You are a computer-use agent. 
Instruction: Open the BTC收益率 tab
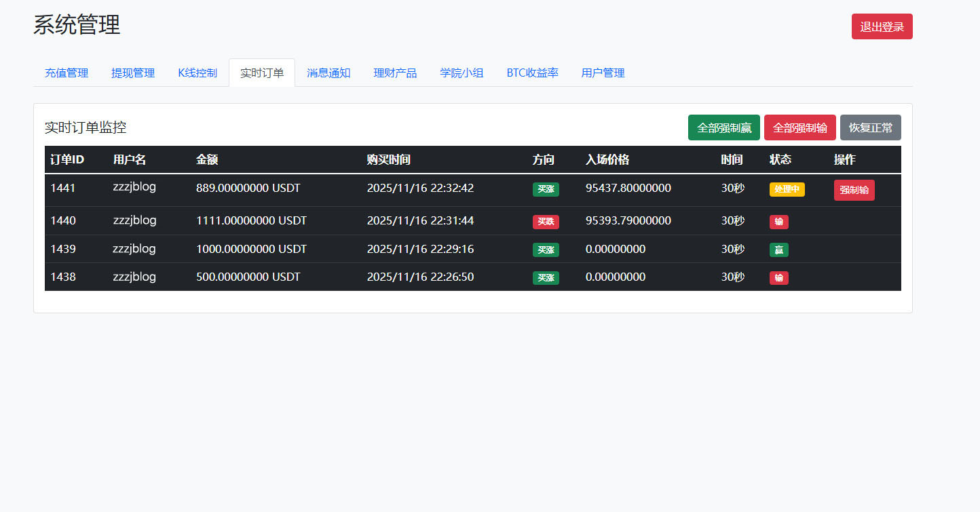(x=532, y=73)
